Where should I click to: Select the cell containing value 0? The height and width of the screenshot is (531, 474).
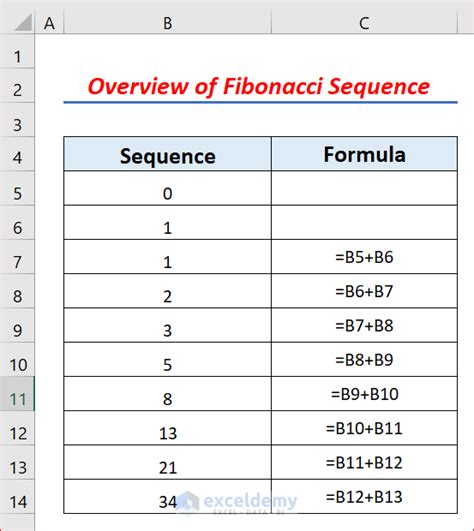(x=167, y=188)
